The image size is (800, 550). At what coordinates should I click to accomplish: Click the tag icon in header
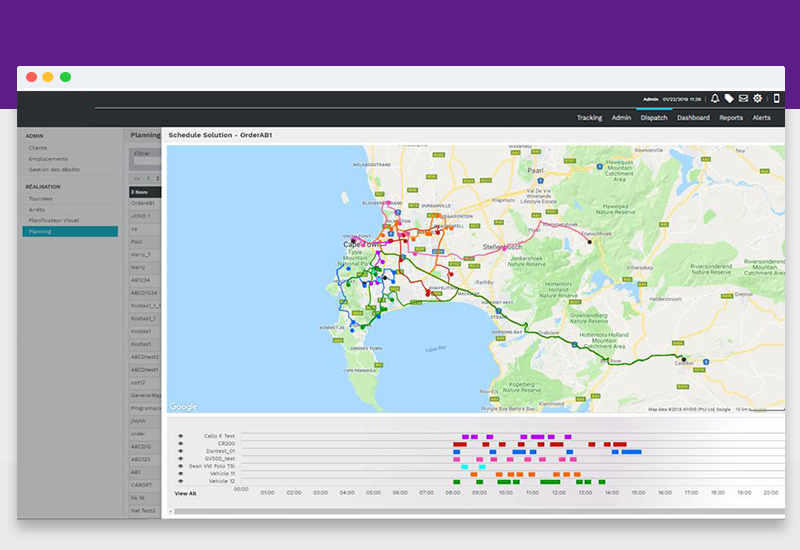[x=729, y=98]
